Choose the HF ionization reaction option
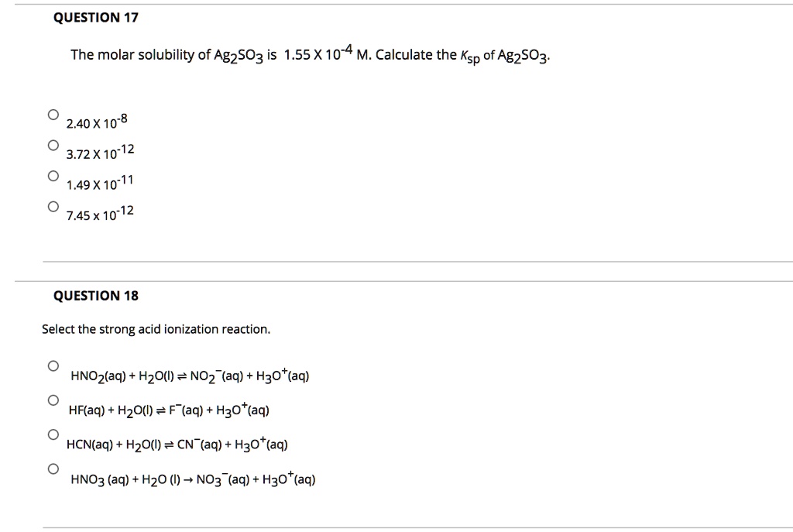This screenshot has height=532, width=793. 53,399
